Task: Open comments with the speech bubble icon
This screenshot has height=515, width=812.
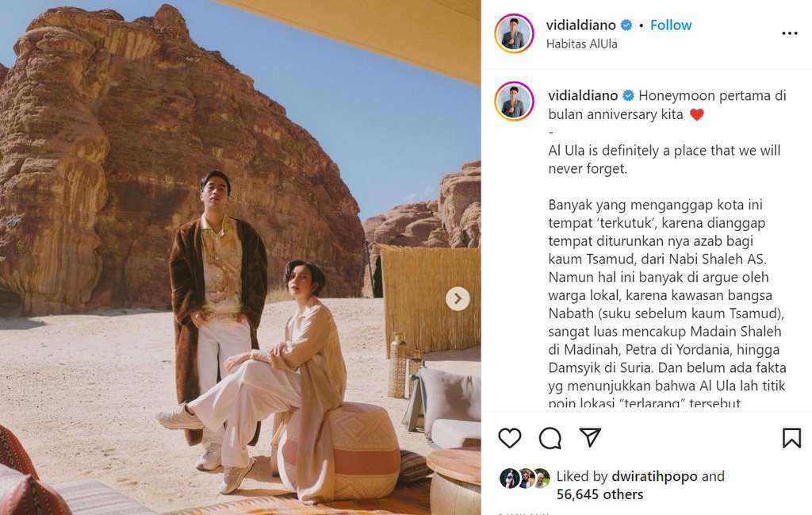Action: 550,438
